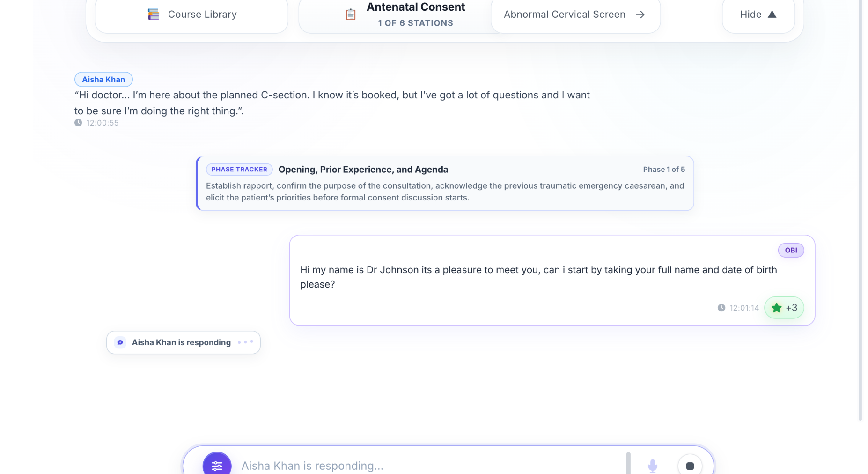Go to the Abnormal Cervical Screen station

pyautogui.click(x=575, y=15)
